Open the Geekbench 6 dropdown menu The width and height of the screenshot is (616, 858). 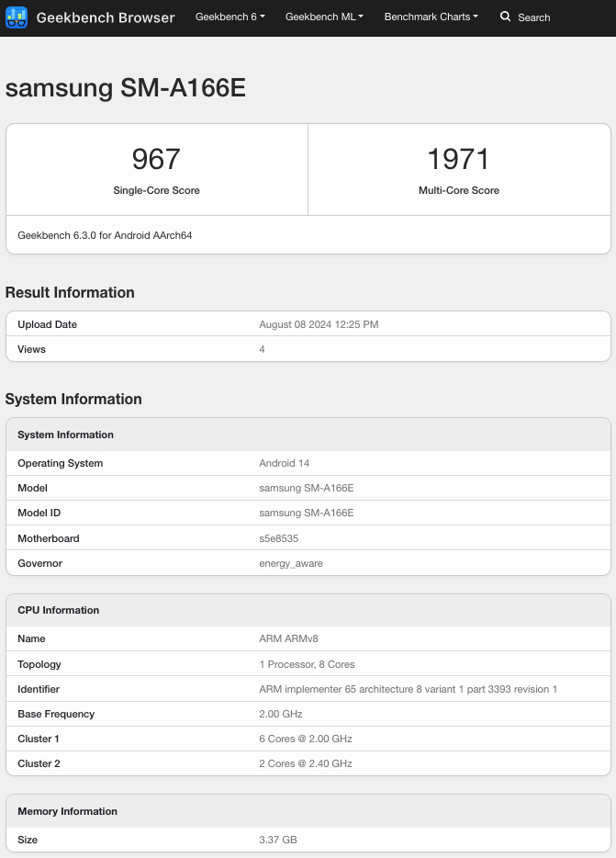point(230,17)
